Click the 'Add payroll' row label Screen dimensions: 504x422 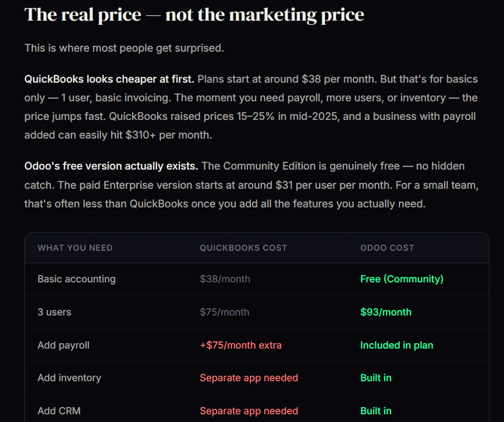[64, 345]
